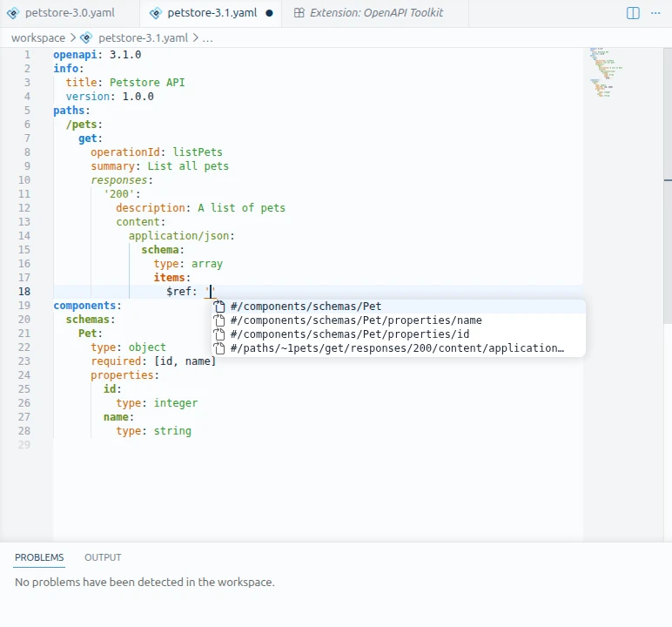This screenshot has width=672, height=627.
Task: Click the breadcrumb ellipsis segment
Action: pos(207,37)
